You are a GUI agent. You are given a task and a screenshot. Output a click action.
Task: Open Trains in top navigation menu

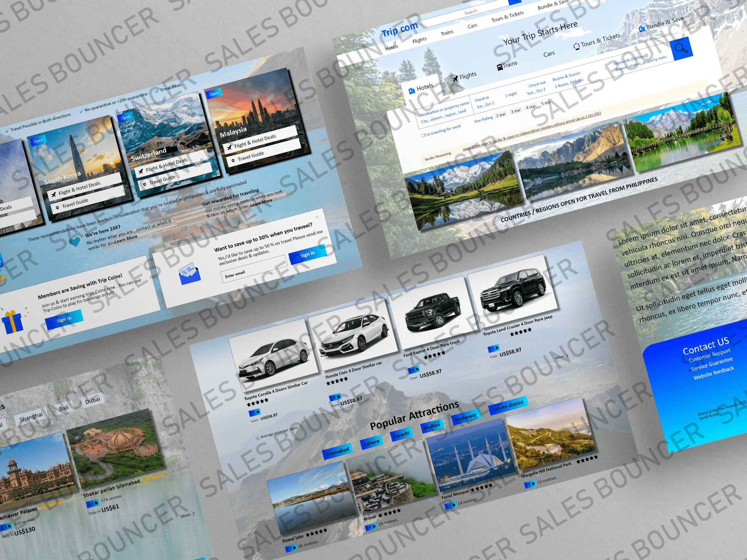(447, 32)
